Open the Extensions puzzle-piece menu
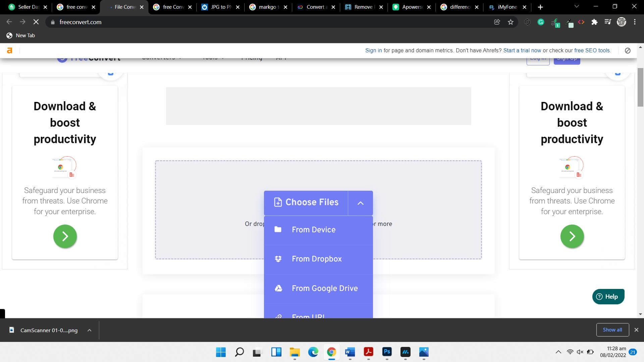 [595, 22]
